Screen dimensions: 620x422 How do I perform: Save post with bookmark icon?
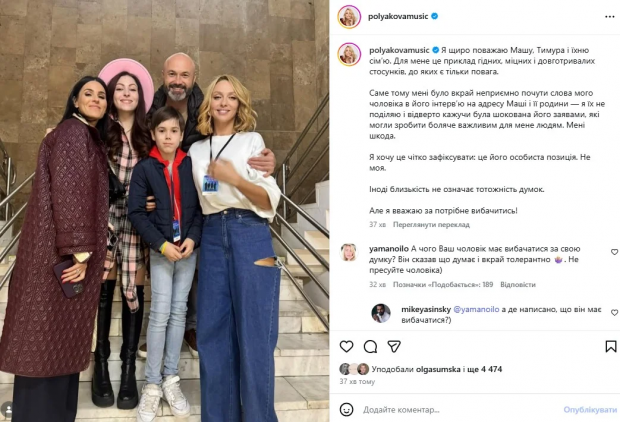pyautogui.click(x=611, y=346)
